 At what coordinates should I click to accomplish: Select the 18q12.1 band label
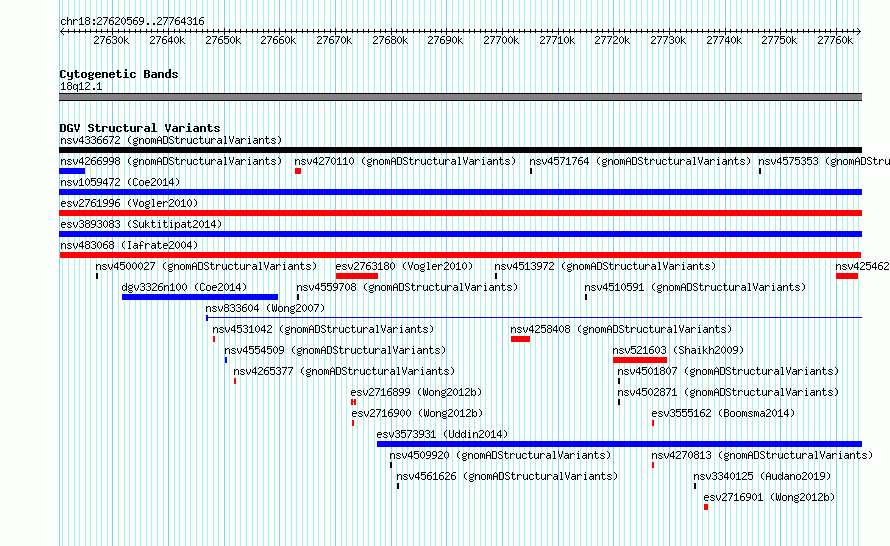81,86
